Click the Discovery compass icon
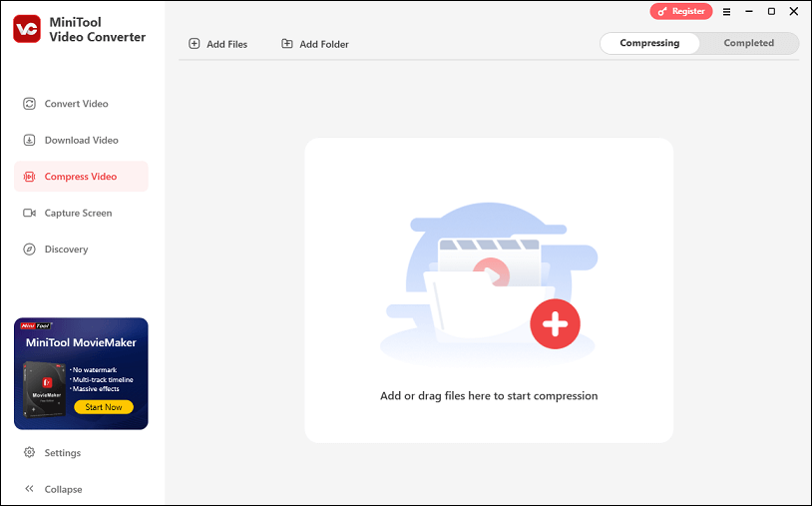 point(29,250)
